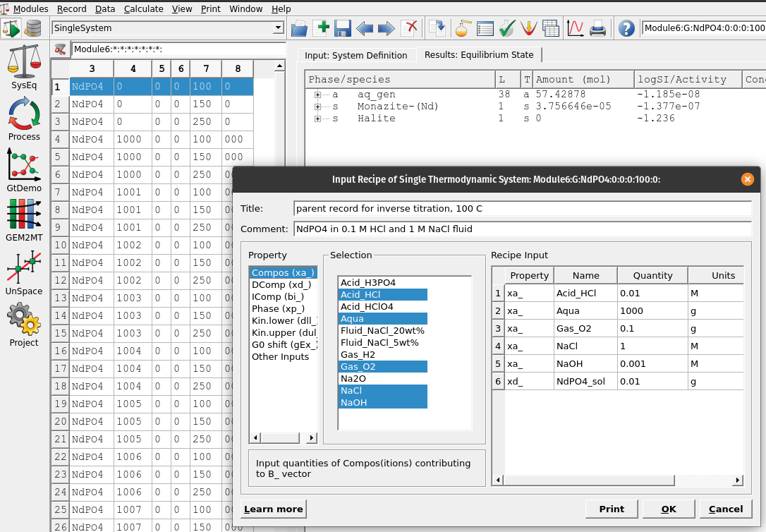Screen dimensions: 766x532
Task: Click the Units cell of NdPO4_sol row
Action: click(x=716, y=382)
